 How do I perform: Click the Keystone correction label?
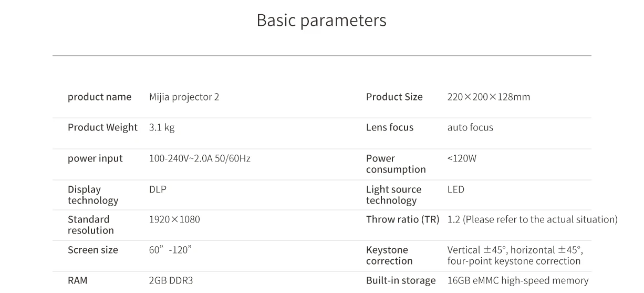(x=389, y=255)
